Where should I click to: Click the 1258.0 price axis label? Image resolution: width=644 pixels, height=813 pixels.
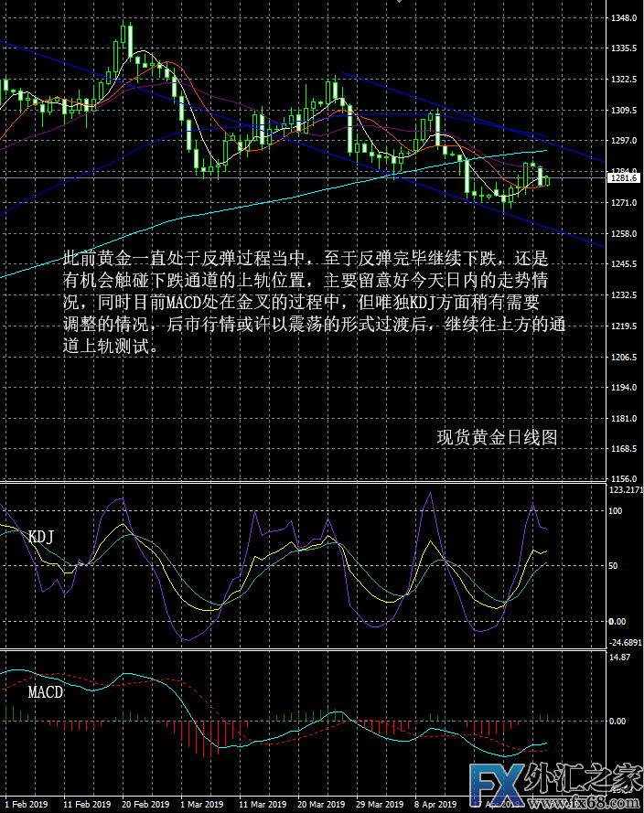point(624,233)
